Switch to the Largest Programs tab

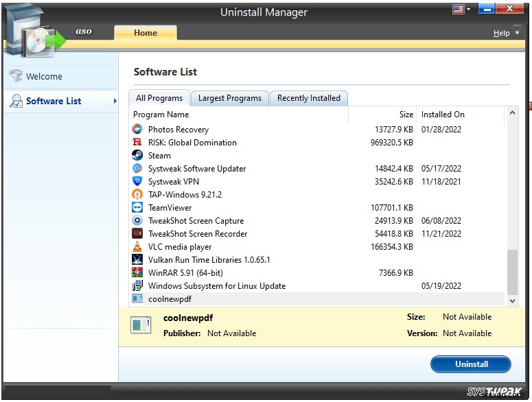pyautogui.click(x=229, y=98)
